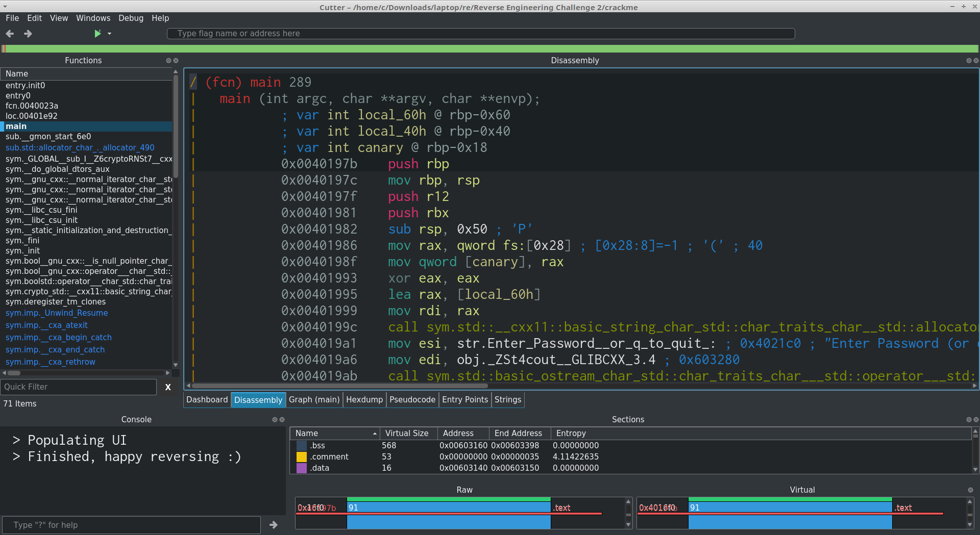
Task: Select the main function entry
Action: [x=86, y=126]
